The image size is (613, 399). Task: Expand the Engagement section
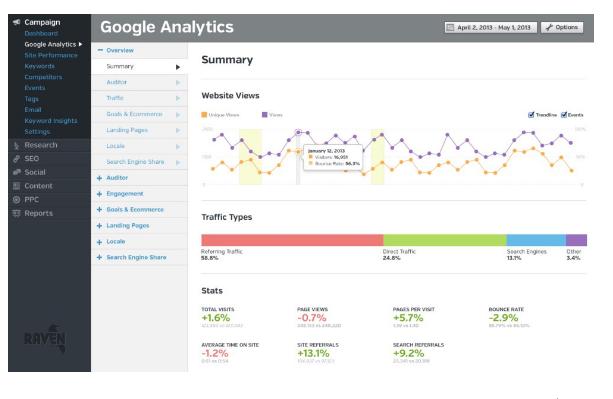(99, 194)
